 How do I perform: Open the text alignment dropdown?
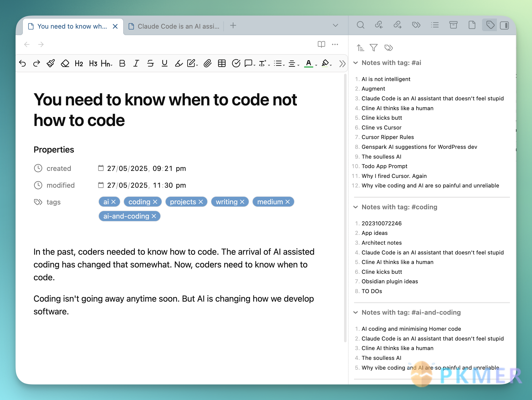294,63
